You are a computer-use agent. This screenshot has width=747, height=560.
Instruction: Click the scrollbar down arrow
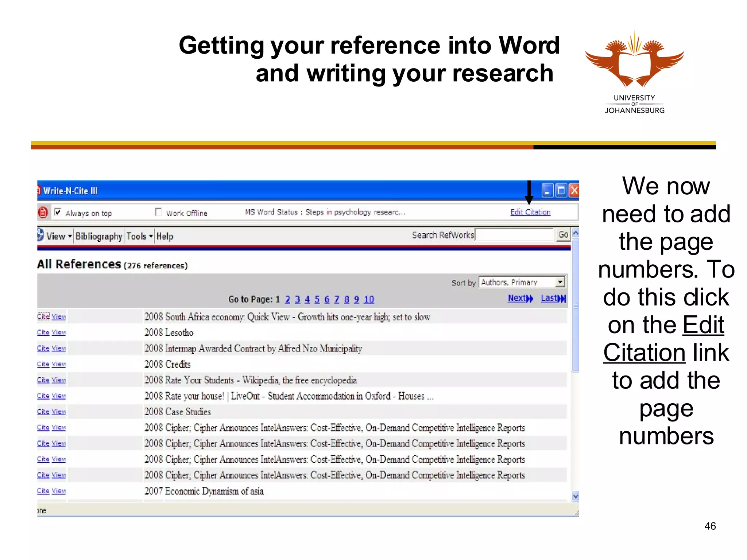tap(576, 496)
